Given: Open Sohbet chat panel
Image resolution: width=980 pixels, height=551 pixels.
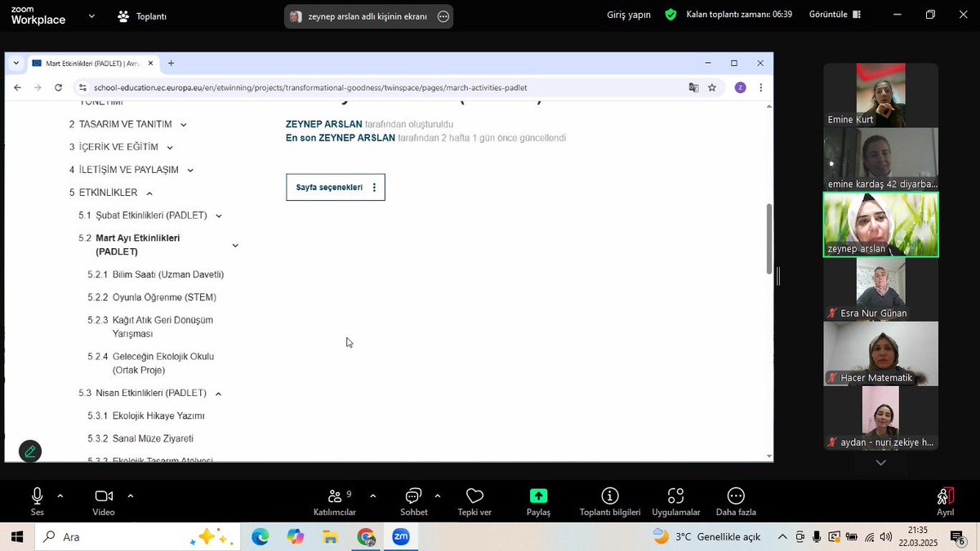Looking at the screenshot, I should tap(413, 501).
